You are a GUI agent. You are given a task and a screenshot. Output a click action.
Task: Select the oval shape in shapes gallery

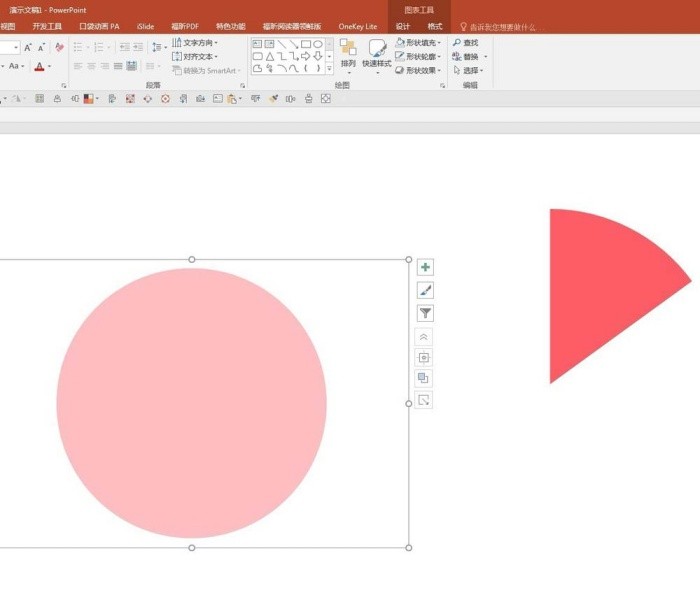(317, 44)
